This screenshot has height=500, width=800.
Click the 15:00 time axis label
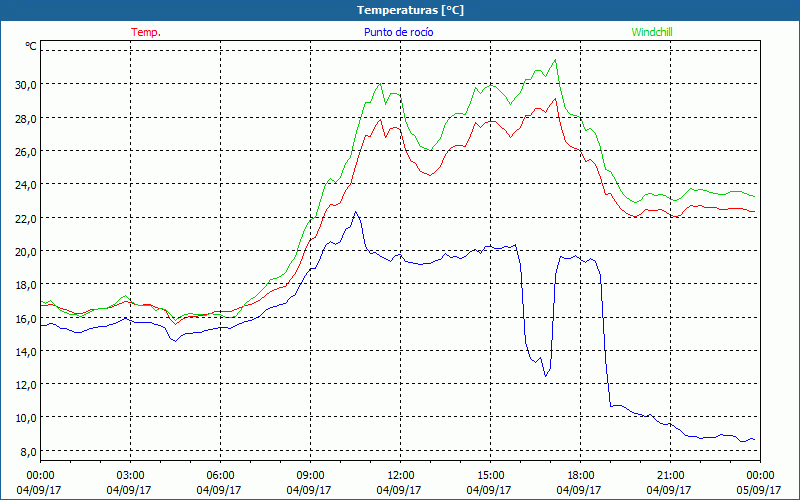coord(490,476)
